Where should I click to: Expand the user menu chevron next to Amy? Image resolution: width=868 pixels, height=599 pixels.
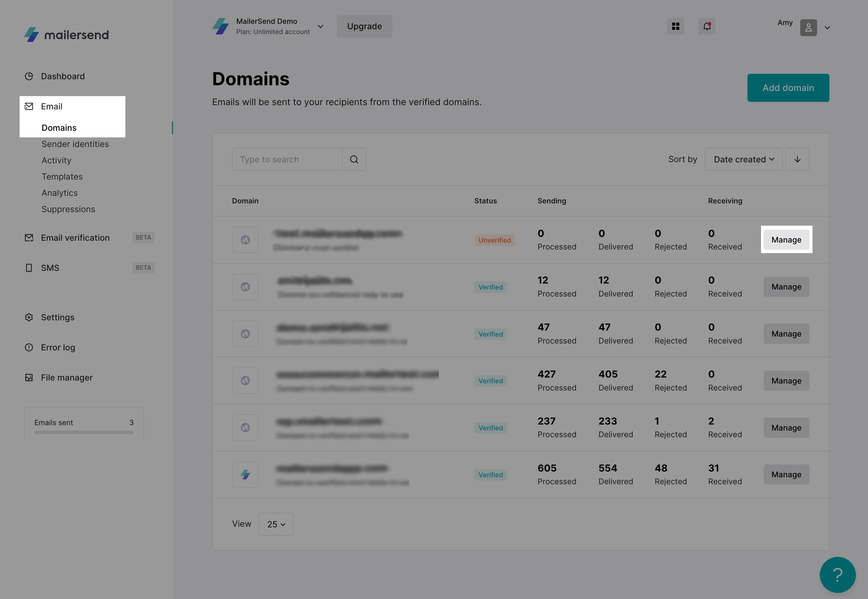827,28
